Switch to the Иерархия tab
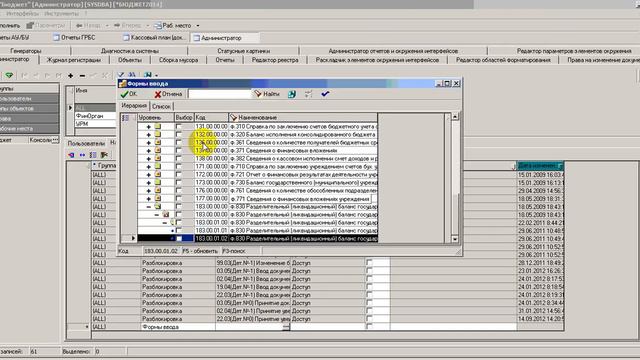The height and width of the screenshot is (360, 640). coord(134,106)
